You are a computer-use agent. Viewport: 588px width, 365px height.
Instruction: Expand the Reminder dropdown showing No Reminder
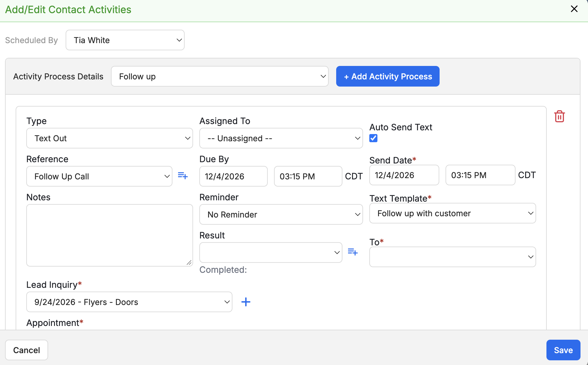(x=281, y=214)
